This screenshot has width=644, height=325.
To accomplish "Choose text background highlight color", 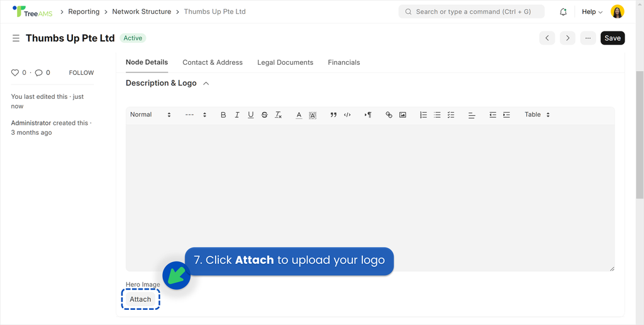I will pos(313,115).
